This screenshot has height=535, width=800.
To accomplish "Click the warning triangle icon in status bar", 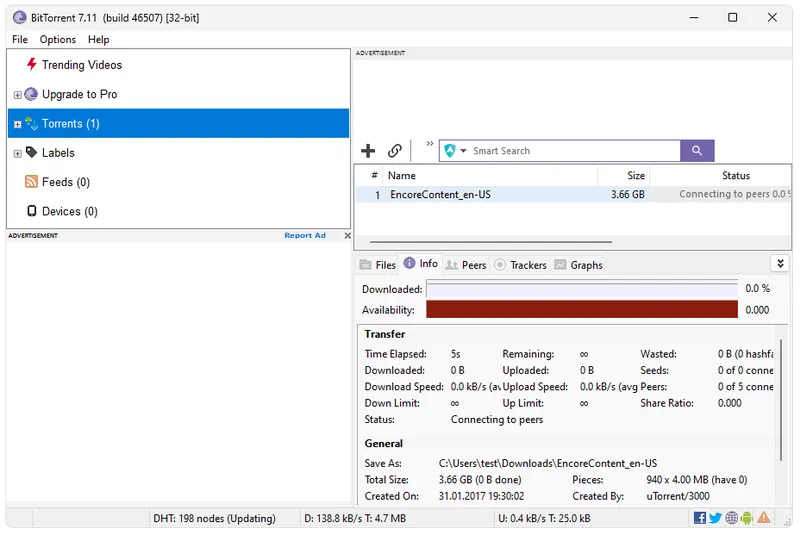I will coord(763,518).
